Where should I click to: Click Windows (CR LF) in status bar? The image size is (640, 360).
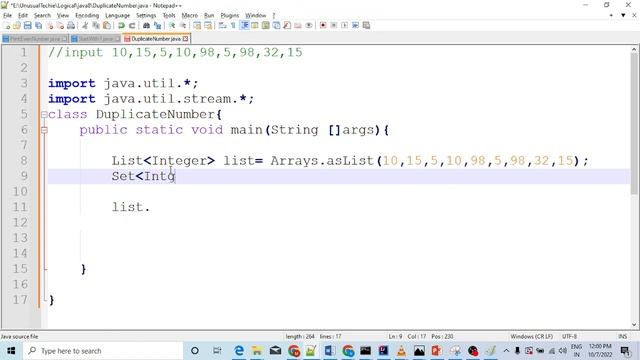[x=531, y=336]
